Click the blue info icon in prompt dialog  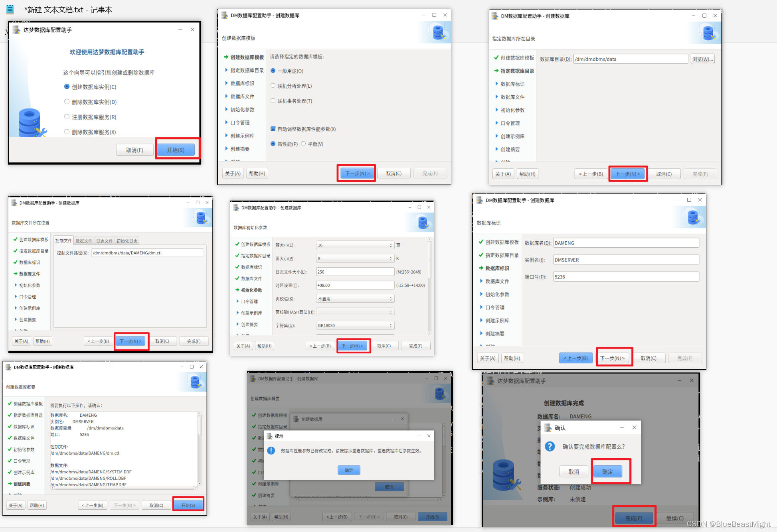(x=271, y=451)
